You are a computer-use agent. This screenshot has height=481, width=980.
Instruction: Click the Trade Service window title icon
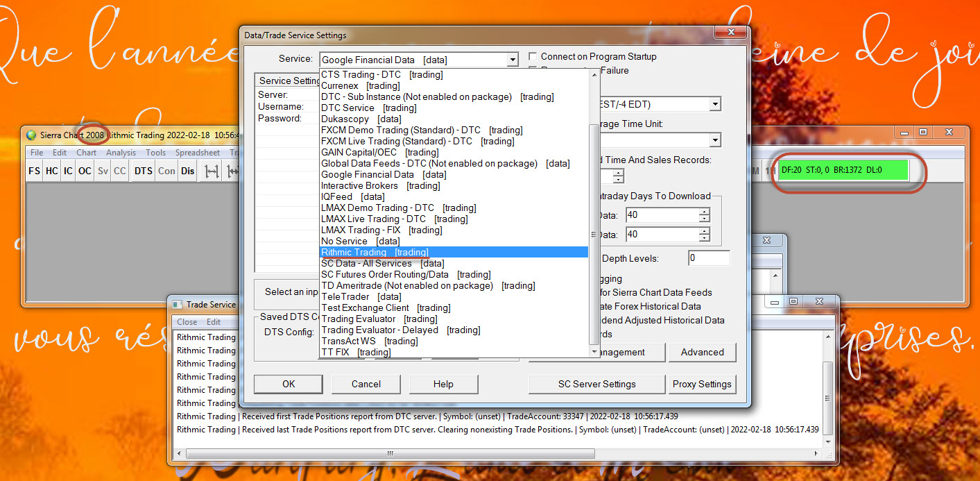[x=178, y=304]
